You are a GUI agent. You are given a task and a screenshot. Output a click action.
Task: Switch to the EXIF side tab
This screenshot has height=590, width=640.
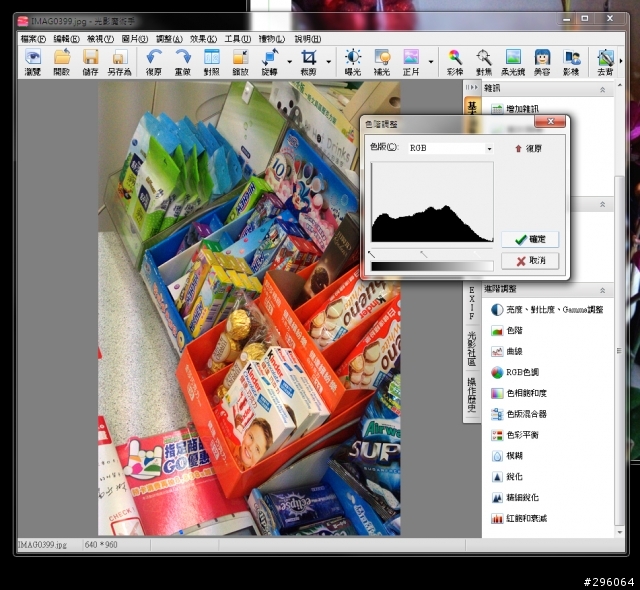(471, 302)
